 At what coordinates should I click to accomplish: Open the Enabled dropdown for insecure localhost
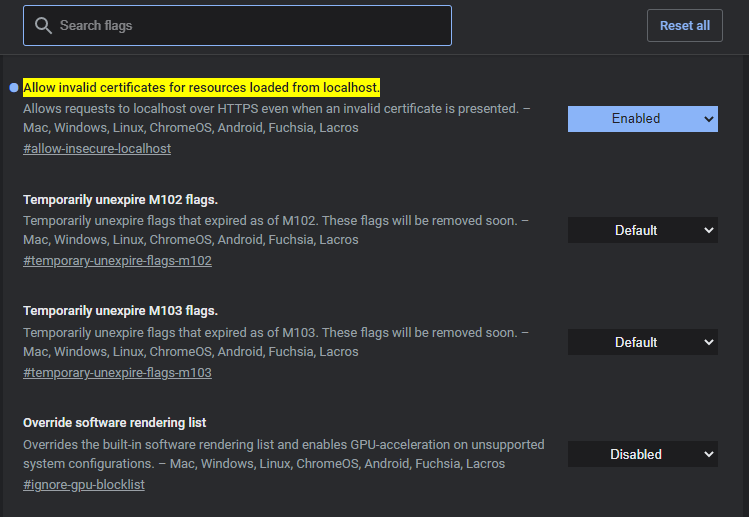click(x=642, y=118)
